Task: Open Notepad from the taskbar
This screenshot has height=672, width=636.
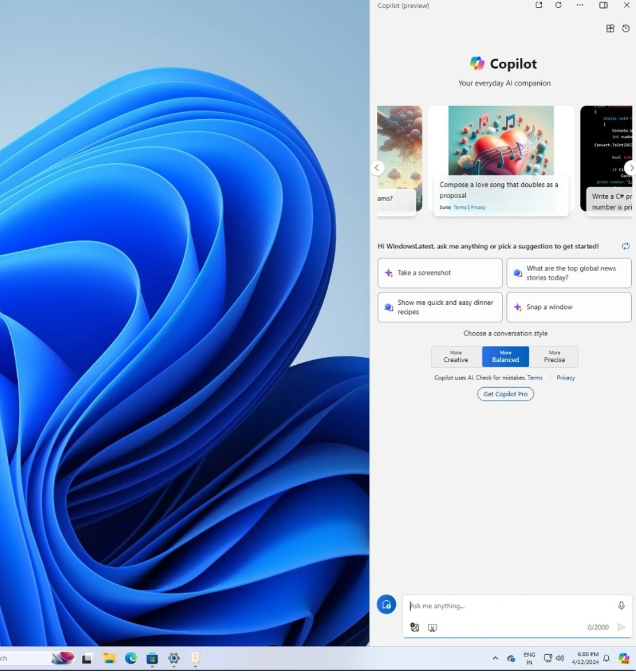Action: (195, 659)
